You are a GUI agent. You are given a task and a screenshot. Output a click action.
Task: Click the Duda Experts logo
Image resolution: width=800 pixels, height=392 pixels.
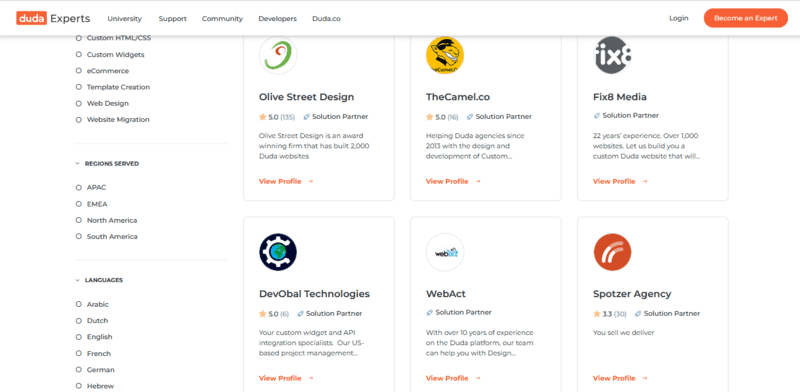[x=53, y=18]
